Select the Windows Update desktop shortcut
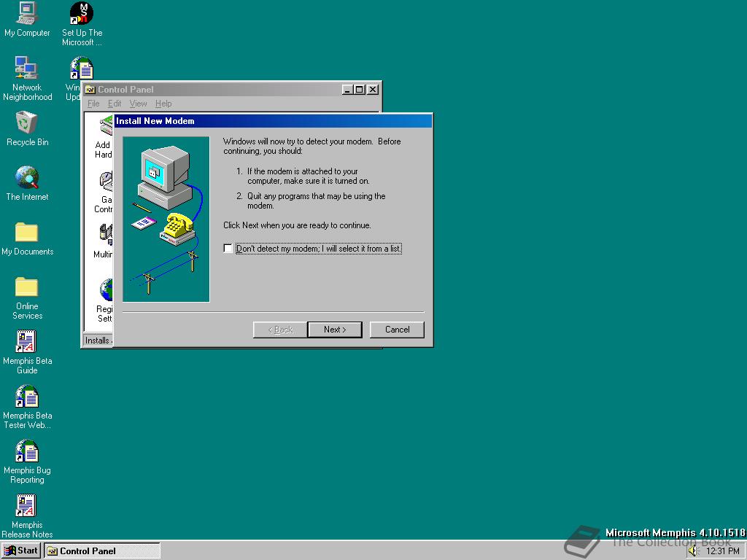 (82, 68)
